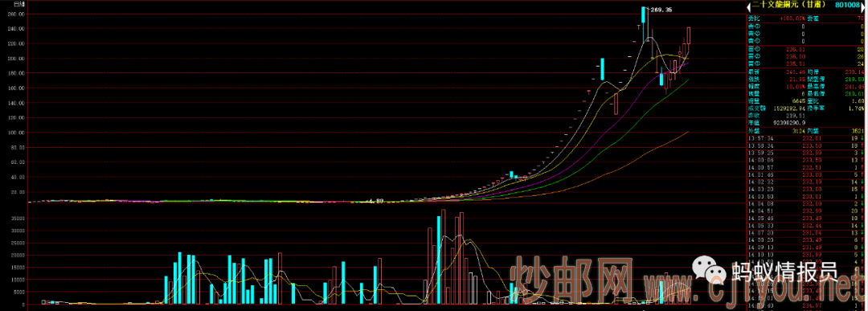
Task: Select the 13:58:34 trade tick row
Action: pyautogui.click(x=806, y=145)
